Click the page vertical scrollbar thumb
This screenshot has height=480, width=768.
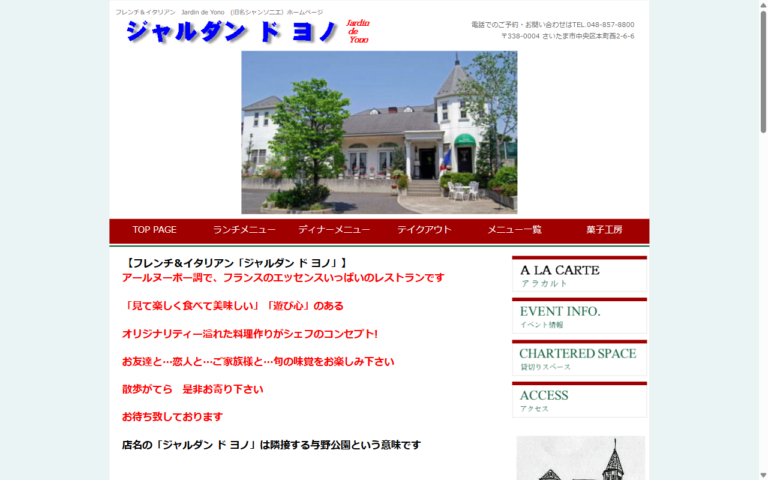(x=763, y=72)
